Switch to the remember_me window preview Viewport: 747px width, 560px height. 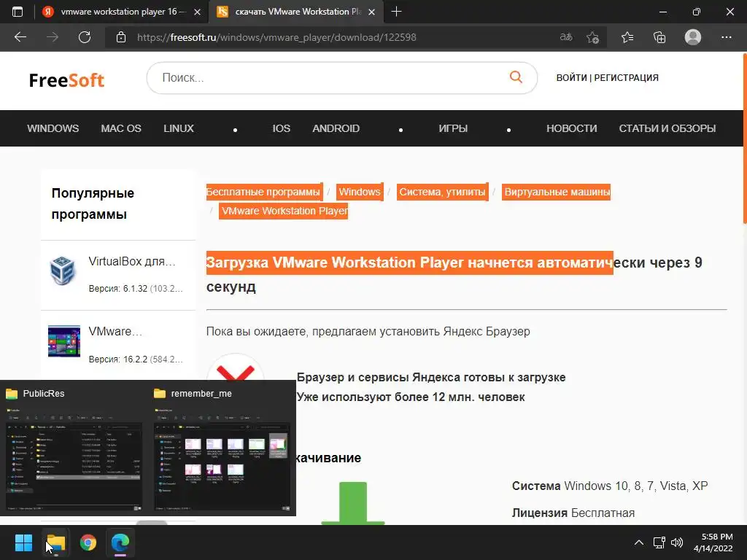(x=222, y=448)
